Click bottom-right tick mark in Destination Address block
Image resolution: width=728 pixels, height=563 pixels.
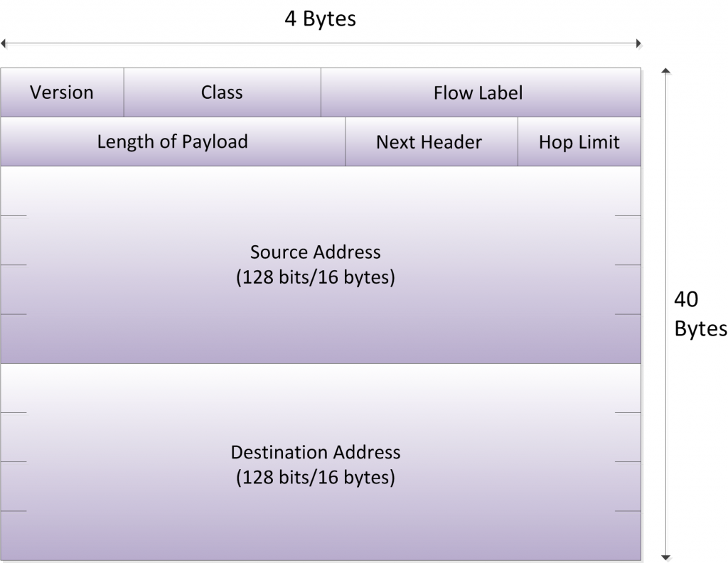[x=628, y=511]
